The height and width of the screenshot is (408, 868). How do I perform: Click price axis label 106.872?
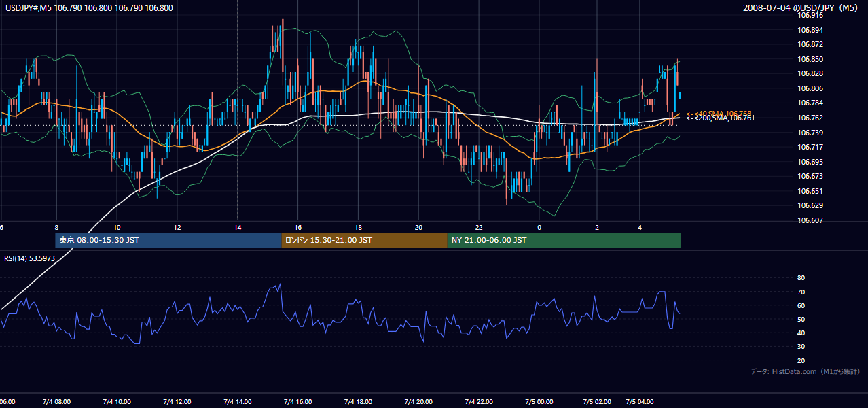[811, 44]
